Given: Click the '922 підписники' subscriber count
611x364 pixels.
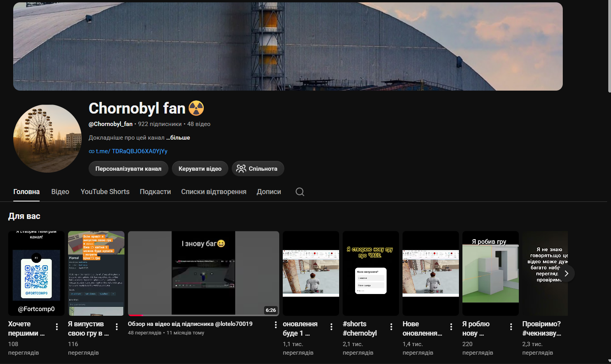Looking at the screenshot, I should click(x=160, y=124).
